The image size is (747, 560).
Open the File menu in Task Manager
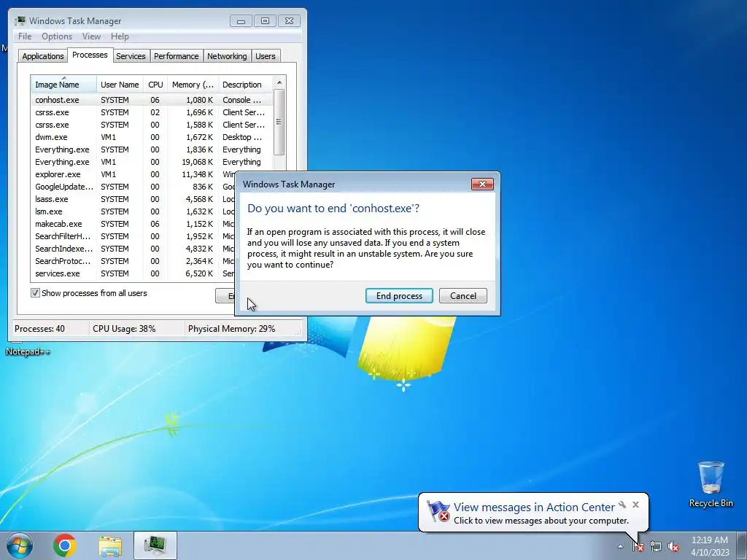pos(25,36)
